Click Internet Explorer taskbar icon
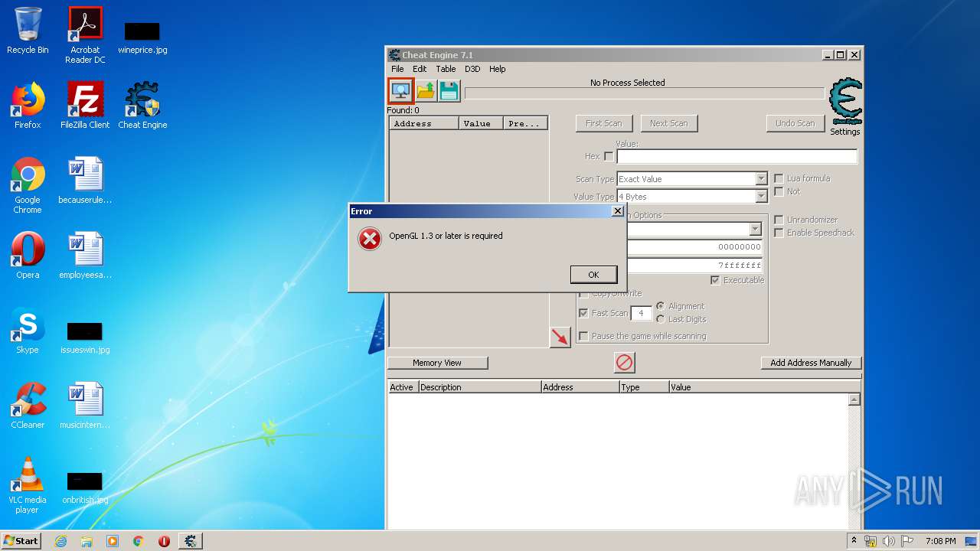The image size is (980, 551). (61, 541)
